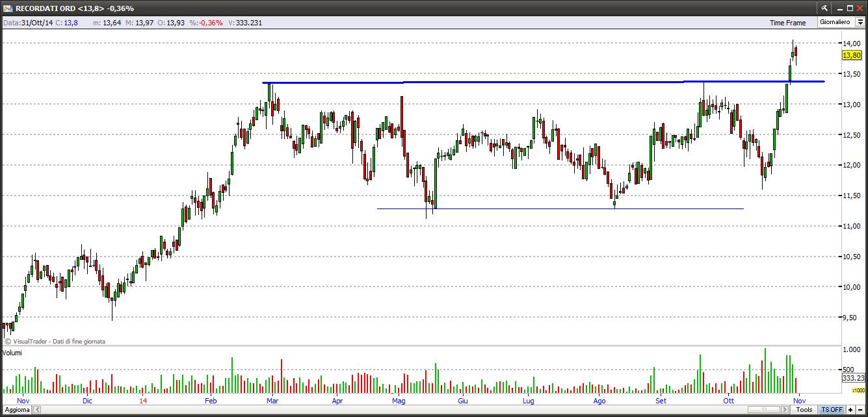The width and height of the screenshot is (868, 417).
Task: Click the minus zoom-out button
Action: [x=861, y=410]
